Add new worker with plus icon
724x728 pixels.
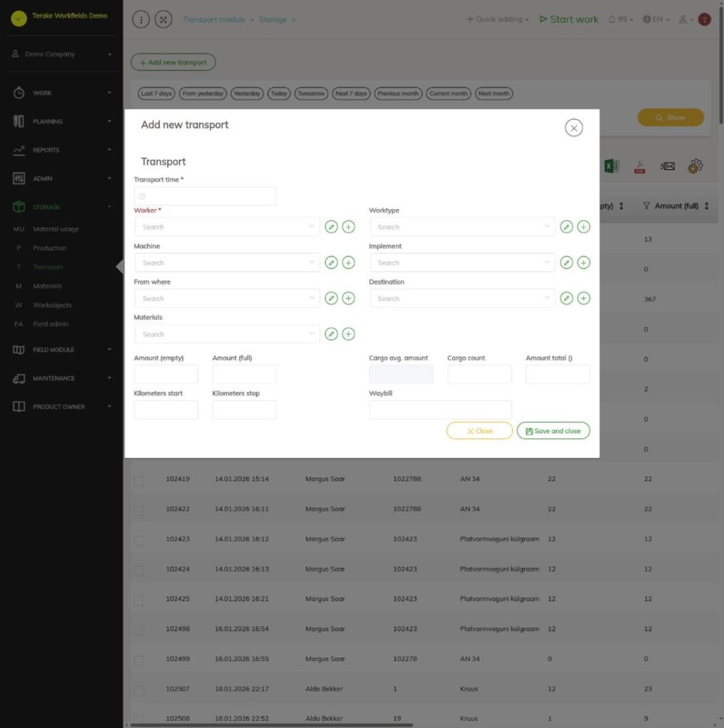tap(349, 227)
